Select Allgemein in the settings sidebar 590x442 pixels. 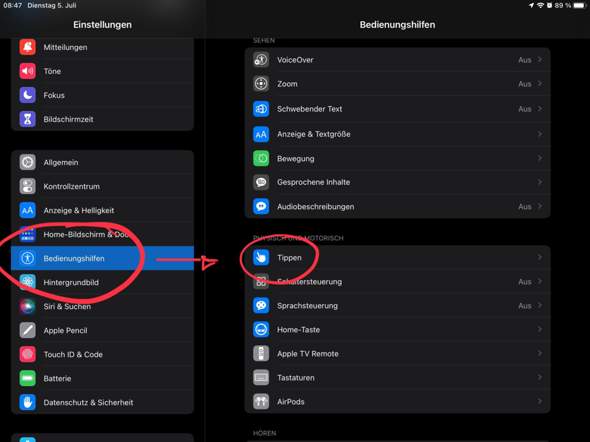[102, 163]
